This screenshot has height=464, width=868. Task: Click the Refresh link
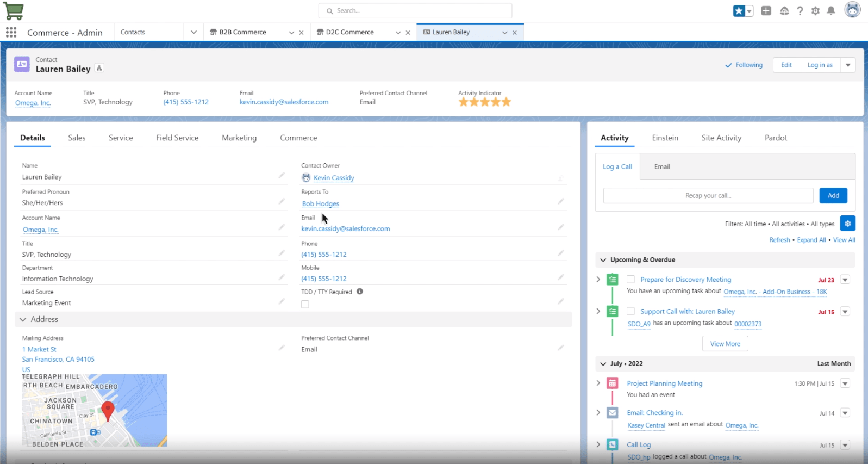(779, 240)
